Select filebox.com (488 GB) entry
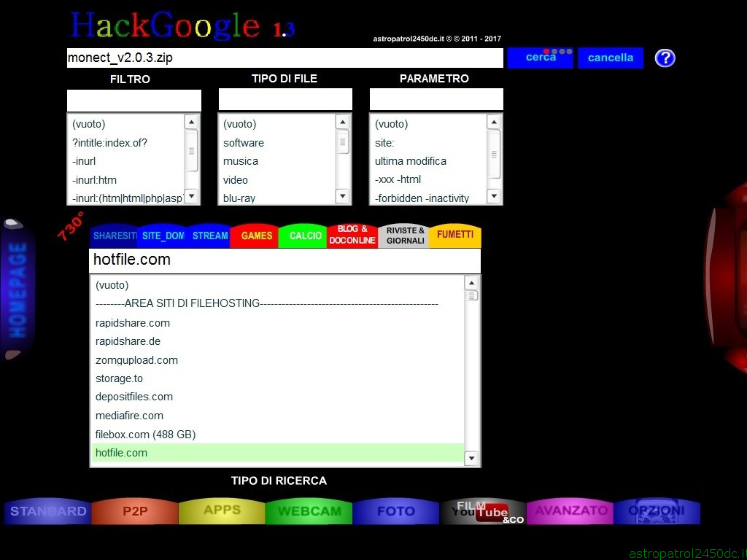This screenshot has height=560, width=747. [x=277, y=435]
